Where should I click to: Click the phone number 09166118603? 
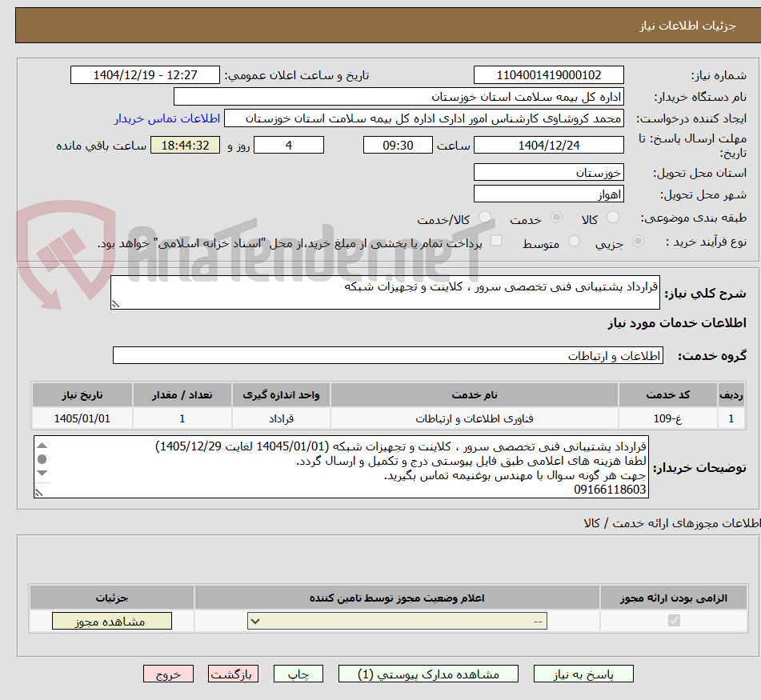click(x=610, y=490)
